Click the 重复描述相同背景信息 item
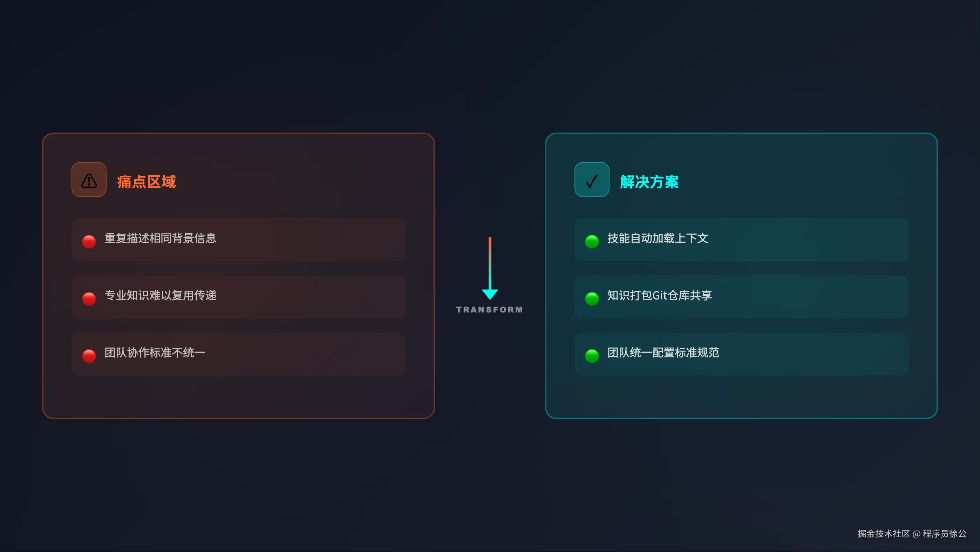This screenshot has width=980, height=552. tap(238, 240)
